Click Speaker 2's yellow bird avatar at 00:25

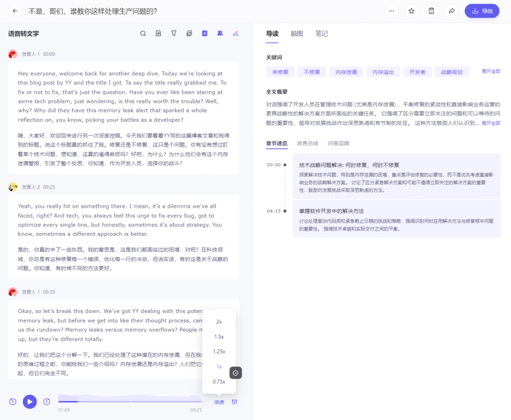pyautogui.click(x=13, y=187)
